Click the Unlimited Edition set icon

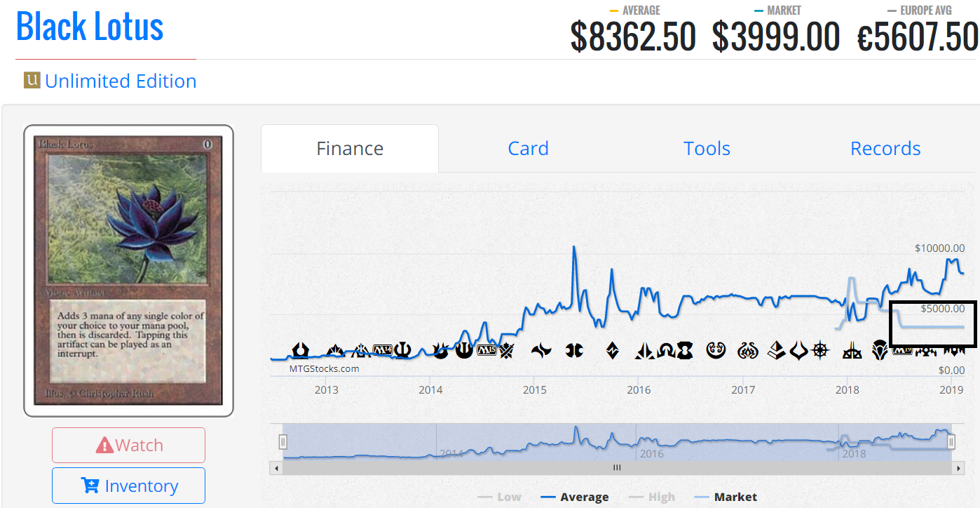[32, 80]
